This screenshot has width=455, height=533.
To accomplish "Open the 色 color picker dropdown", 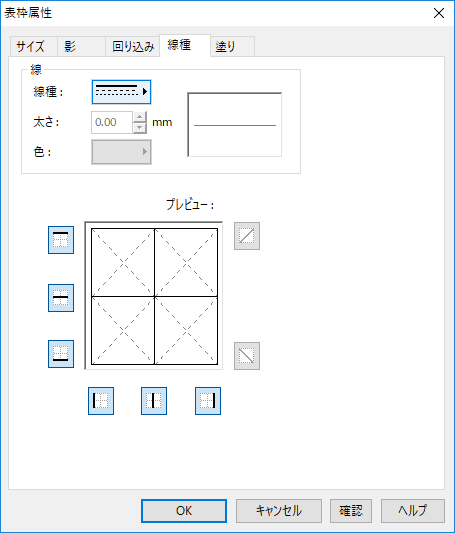I will pos(121,152).
